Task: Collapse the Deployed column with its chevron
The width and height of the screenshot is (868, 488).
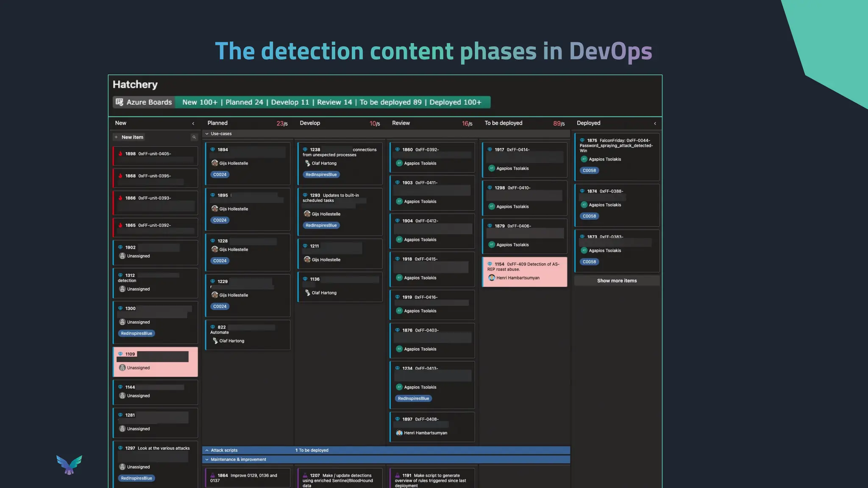Action: tap(655, 124)
